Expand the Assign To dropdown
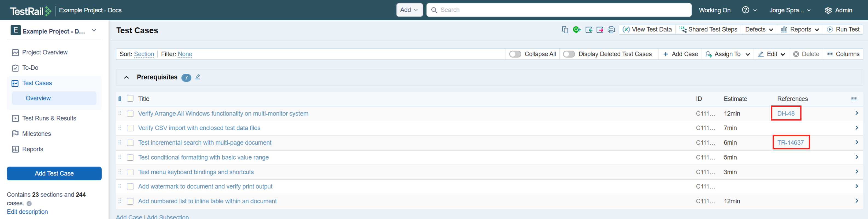This screenshot has height=219, width=868. 728,54
